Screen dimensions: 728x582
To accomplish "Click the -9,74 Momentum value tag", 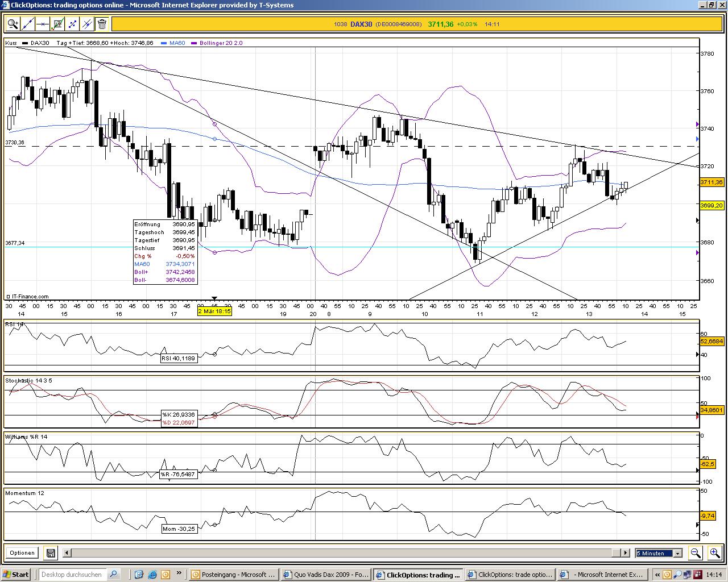I will (708, 516).
